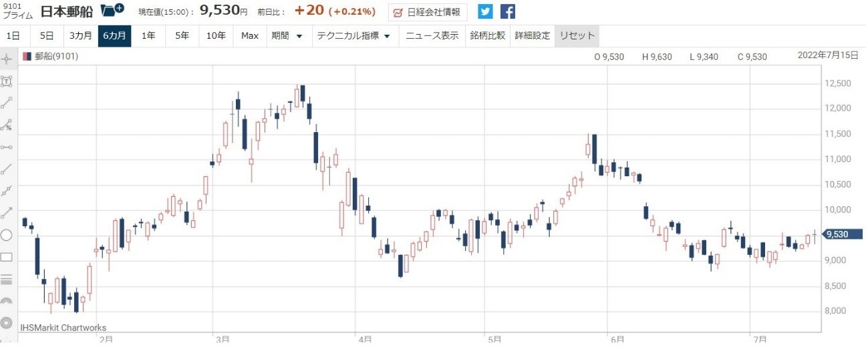Add stock to portfolio folder icon
The image size is (868, 349).
coord(112,11)
